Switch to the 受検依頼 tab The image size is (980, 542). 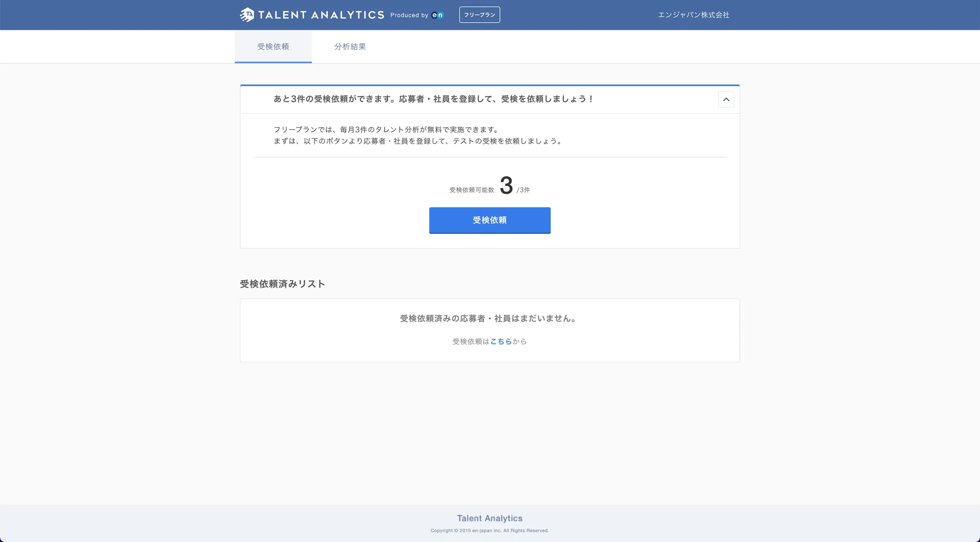pos(273,47)
